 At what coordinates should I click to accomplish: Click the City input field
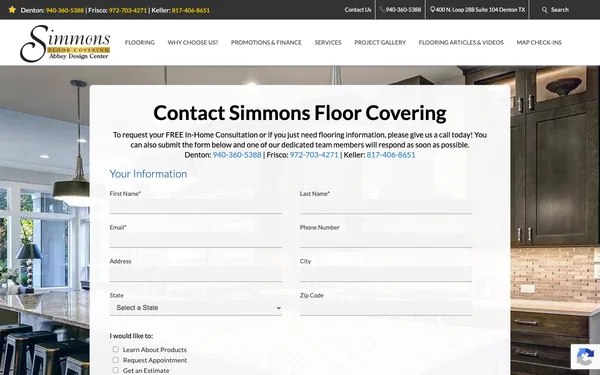[386, 274]
